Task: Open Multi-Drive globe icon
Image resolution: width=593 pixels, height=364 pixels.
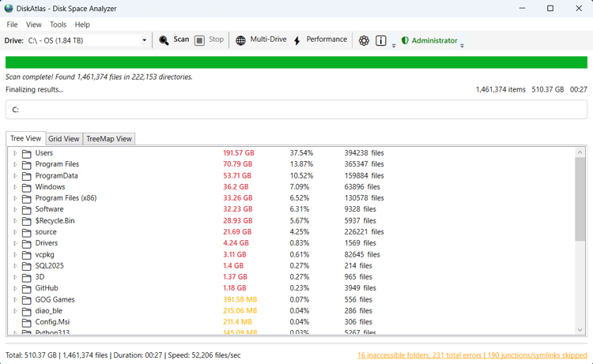Action: (241, 40)
